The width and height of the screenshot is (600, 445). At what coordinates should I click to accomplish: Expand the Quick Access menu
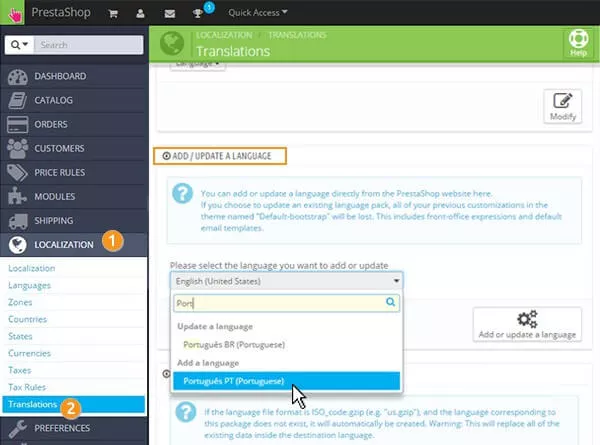point(258,13)
